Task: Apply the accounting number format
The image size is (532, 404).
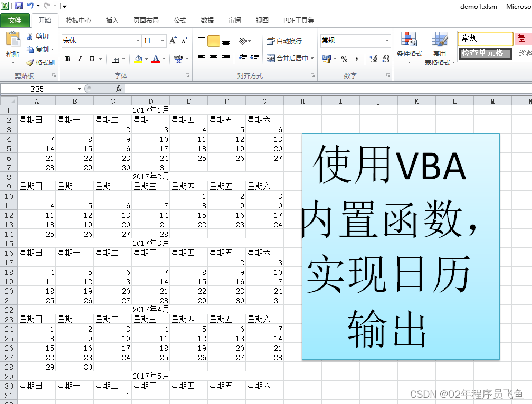Action: point(327,59)
